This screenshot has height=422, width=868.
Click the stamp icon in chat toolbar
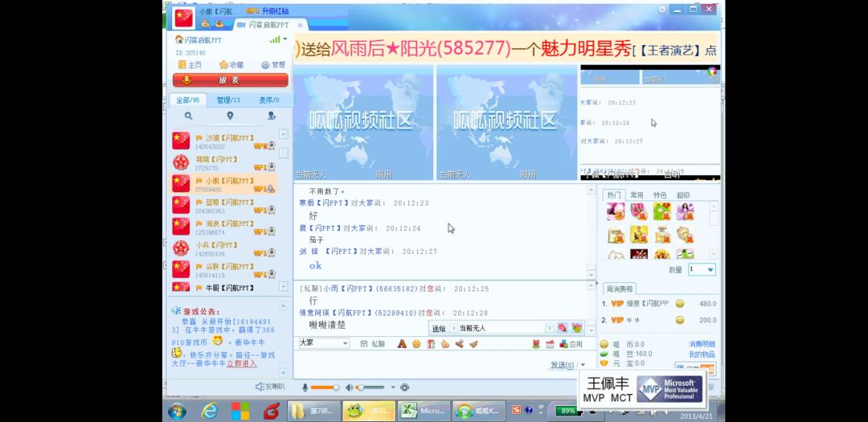pos(459,344)
